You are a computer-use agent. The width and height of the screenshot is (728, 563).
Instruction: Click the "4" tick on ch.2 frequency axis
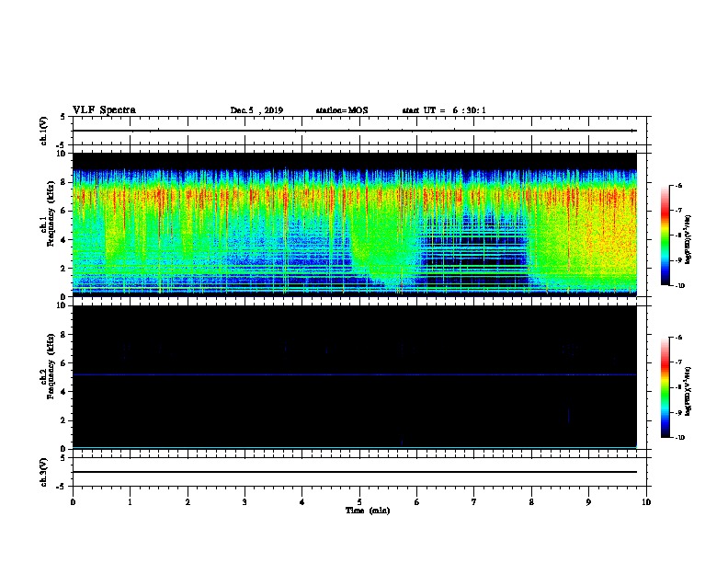63,392
